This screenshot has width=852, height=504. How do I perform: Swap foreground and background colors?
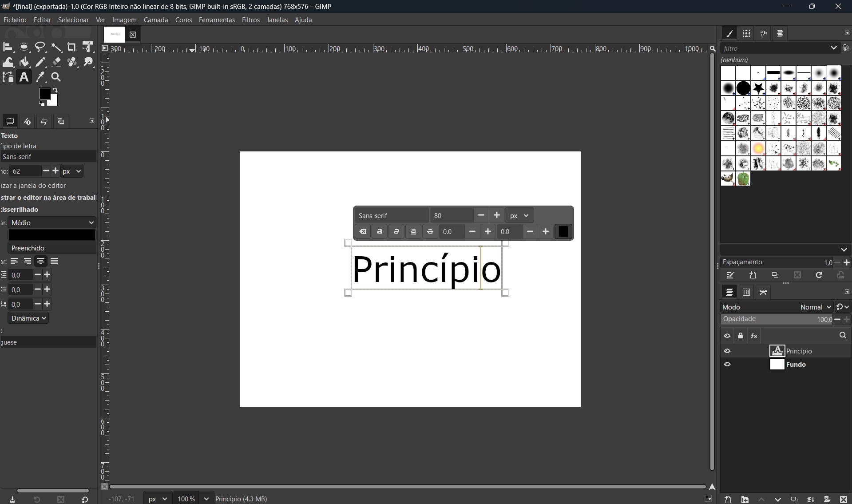click(x=55, y=90)
